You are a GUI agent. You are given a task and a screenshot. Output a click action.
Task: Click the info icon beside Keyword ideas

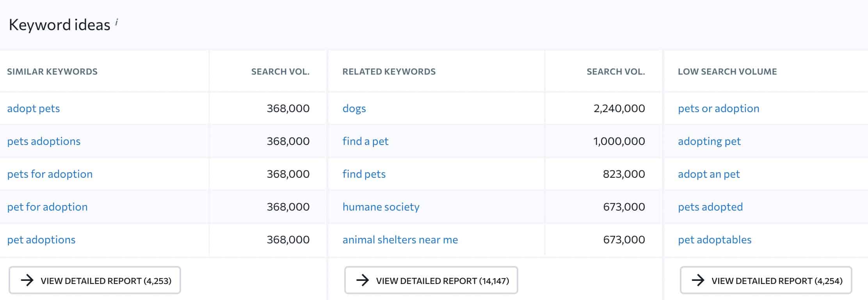pos(117,22)
